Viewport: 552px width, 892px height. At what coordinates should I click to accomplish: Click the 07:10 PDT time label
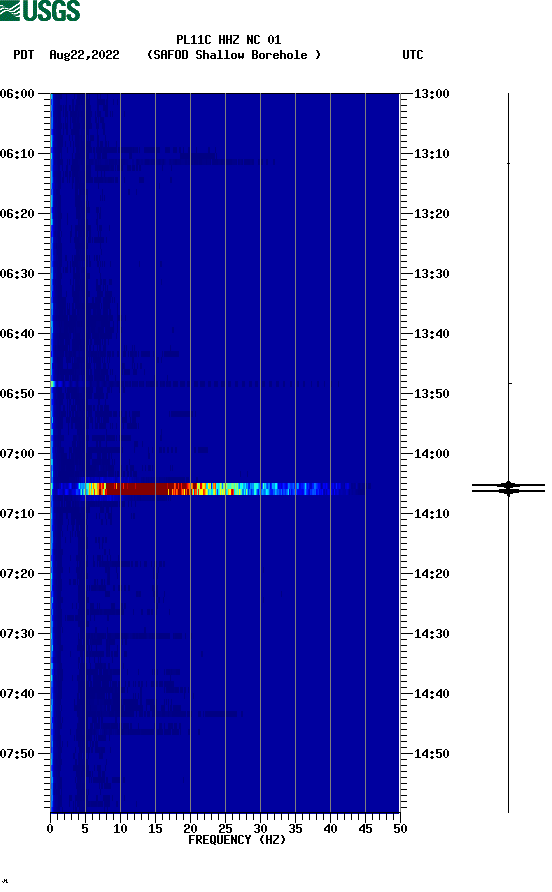click(x=18, y=514)
